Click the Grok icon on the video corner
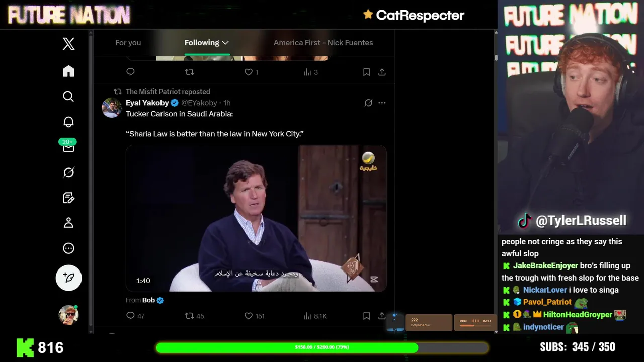The image size is (644, 362). [374, 280]
